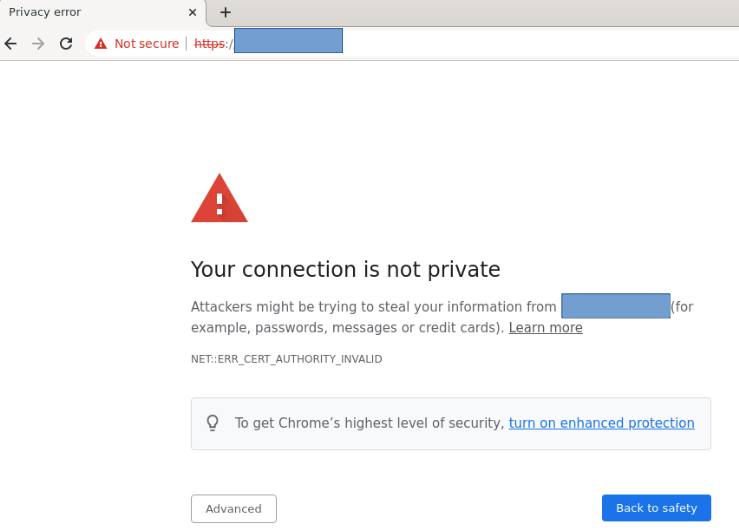Click the Forward navigation arrow
The width and height of the screenshot is (739, 528).
(38, 43)
